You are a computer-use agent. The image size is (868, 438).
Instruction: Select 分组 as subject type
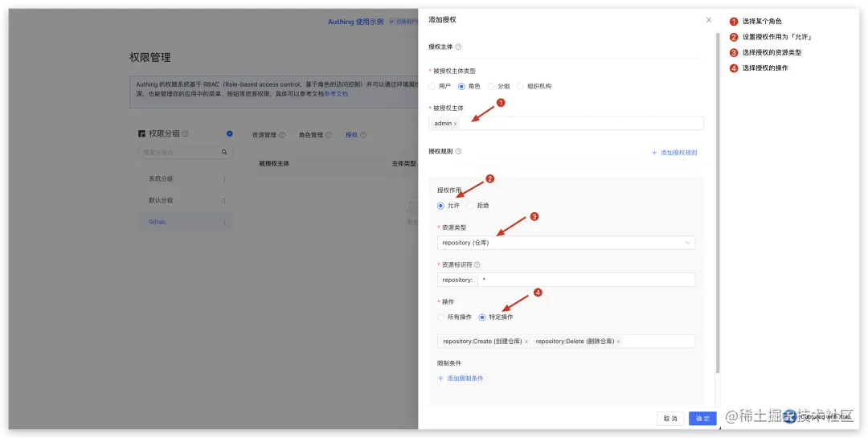490,86
